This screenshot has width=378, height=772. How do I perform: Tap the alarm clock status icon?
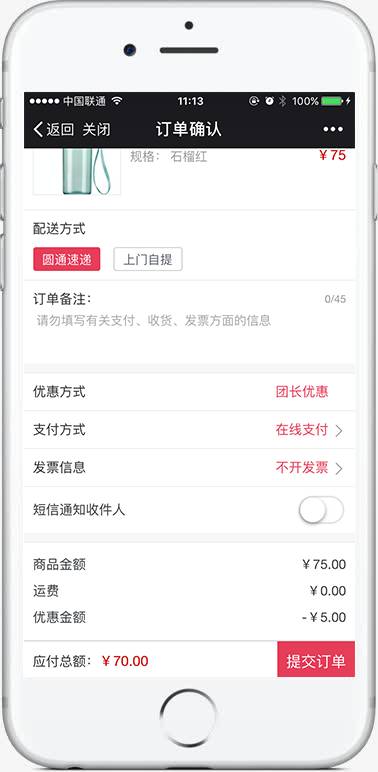[269, 101]
